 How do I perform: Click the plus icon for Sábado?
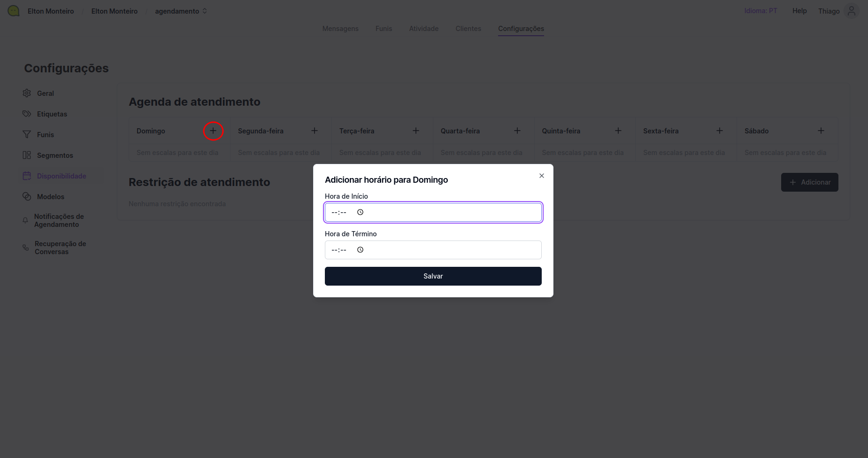click(821, 131)
